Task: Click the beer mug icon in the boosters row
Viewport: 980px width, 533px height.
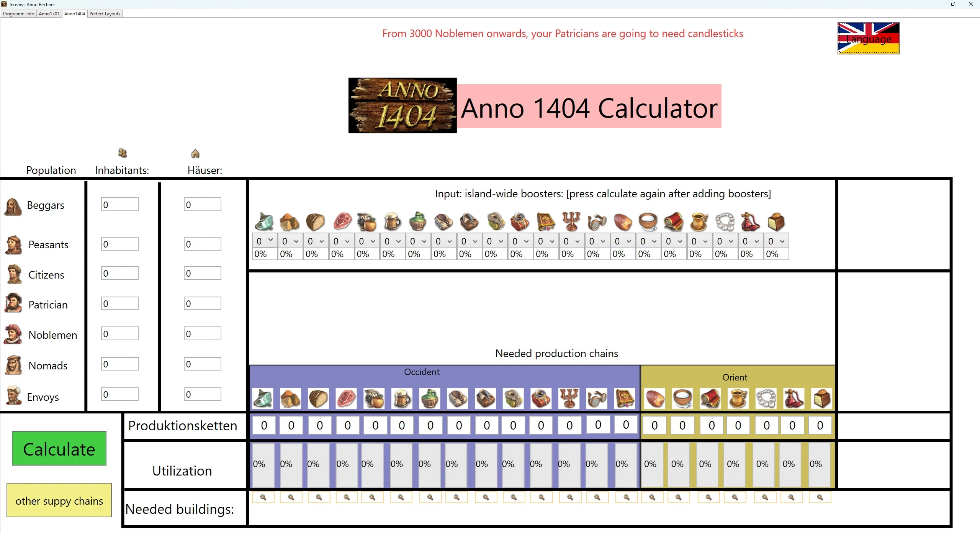Action: 392,221
